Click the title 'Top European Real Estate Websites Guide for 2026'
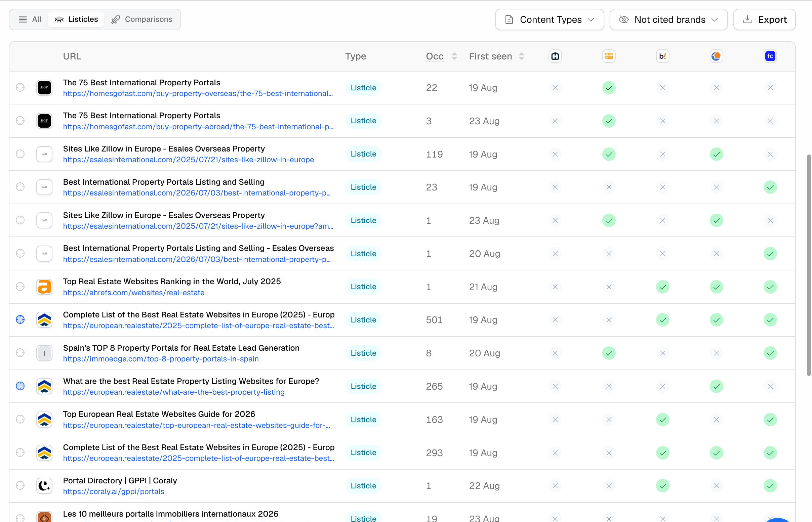The height and width of the screenshot is (522, 812). tap(159, 414)
